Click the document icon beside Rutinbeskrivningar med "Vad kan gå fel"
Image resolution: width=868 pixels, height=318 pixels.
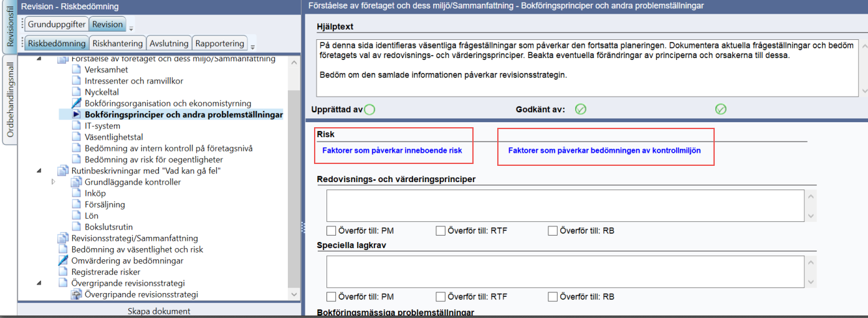click(x=63, y=171)
